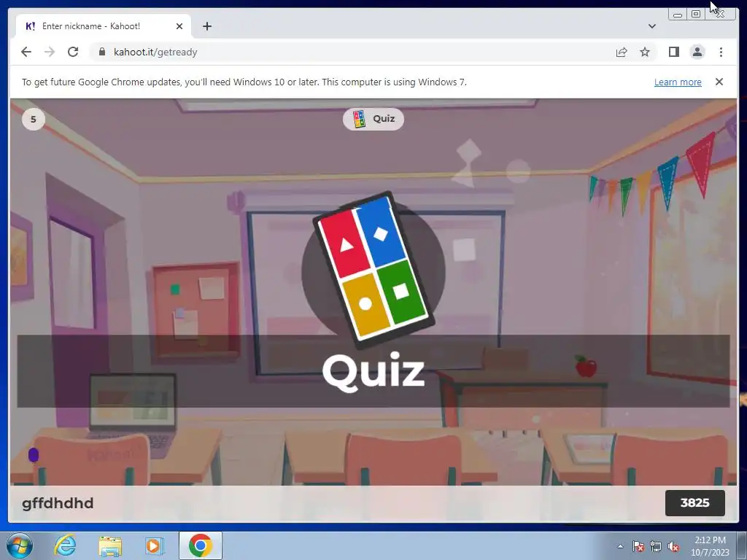Open Chrome side panel
The width and height of the screenshot is (747, 560).
tap(673, 52)
